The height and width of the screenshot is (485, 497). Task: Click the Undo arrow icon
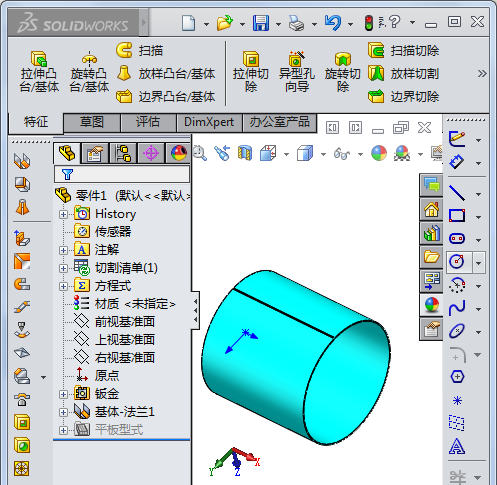tap(333, 23)
